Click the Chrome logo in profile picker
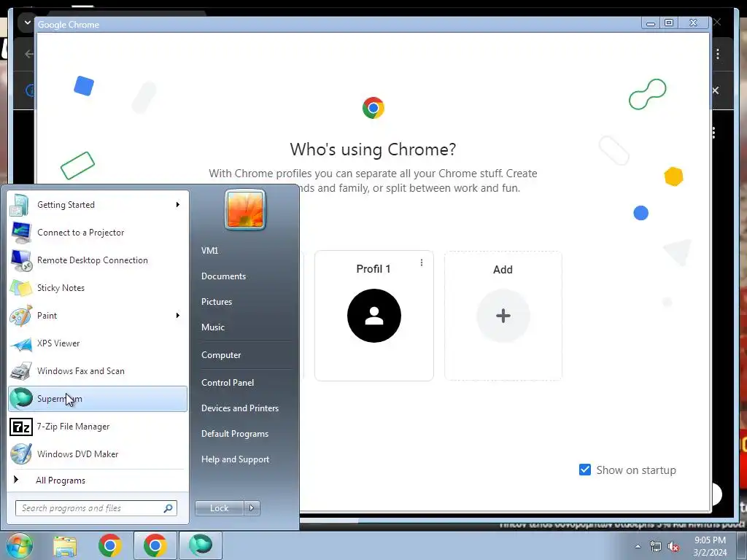The height and width of the screenshot is (560, 747). 373,108
